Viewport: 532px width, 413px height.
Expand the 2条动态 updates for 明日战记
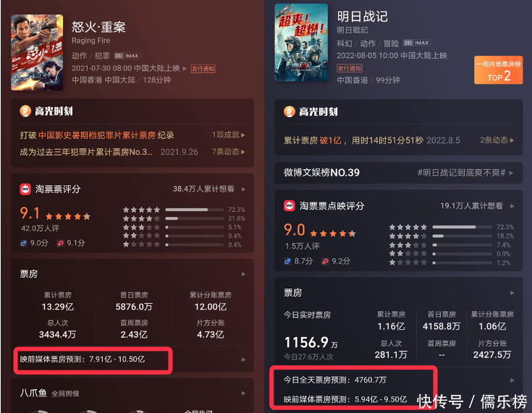(x=497, y=140)
